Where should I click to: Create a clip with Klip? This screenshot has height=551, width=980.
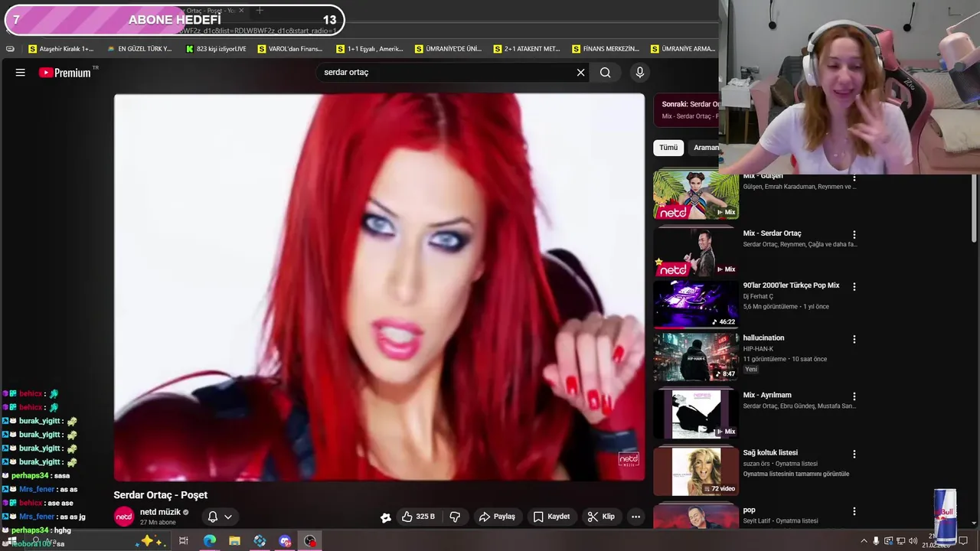coord(601,517)
